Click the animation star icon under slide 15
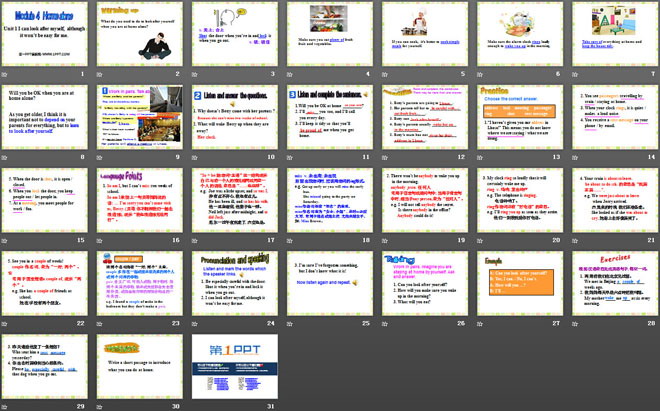This screenshot has width=660, height=411. point(5,241)
